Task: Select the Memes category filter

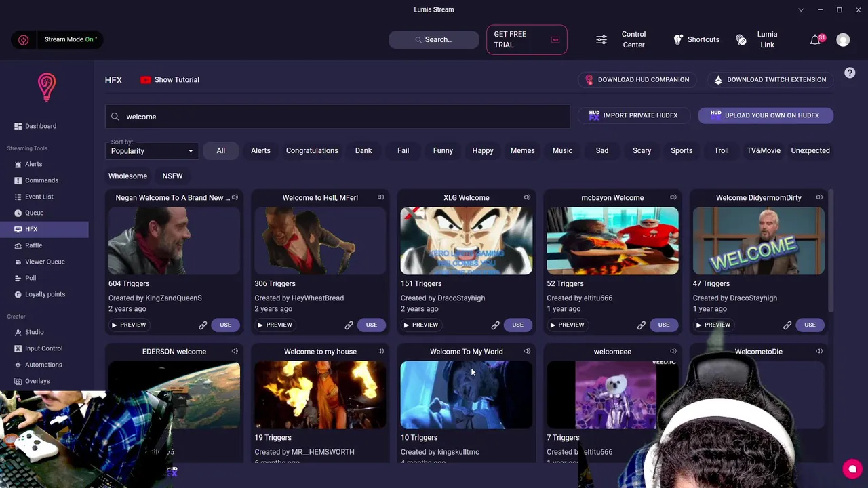Action: 523,150
